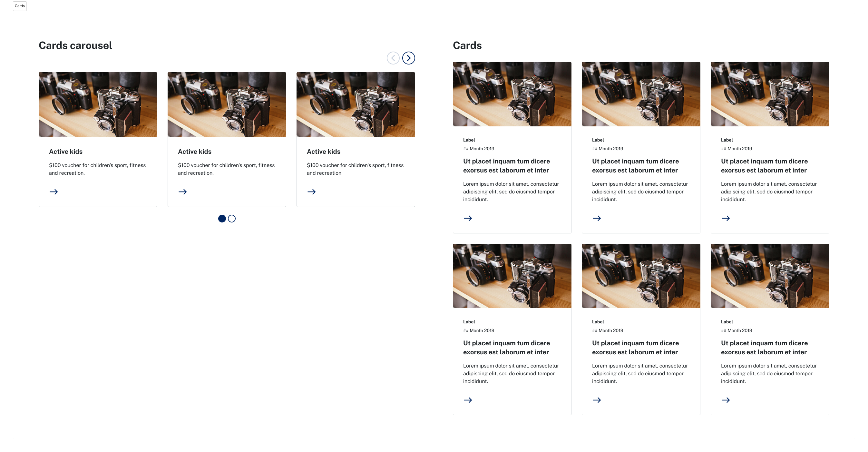The width and height of the screenshot is (868, 452).
Task: Open camera image of middle carousel card
Action: coord(227,104)
